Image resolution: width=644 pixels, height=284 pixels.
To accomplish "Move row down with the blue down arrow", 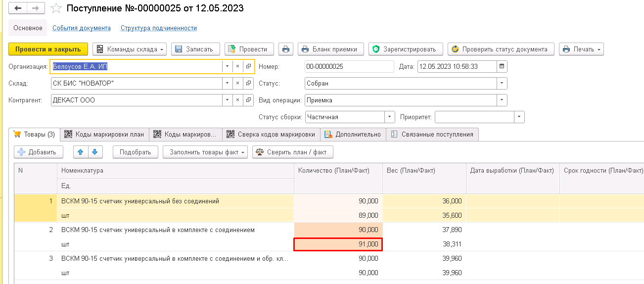I will pos(95,152).
